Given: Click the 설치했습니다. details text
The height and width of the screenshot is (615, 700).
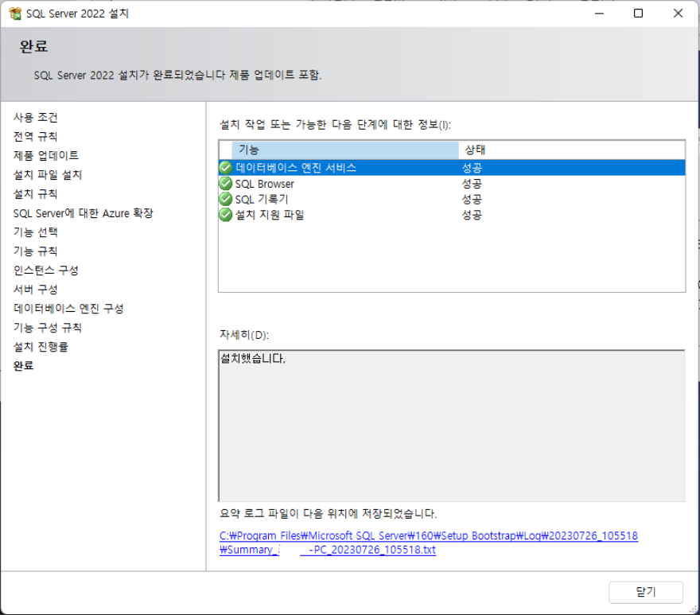Looking at the screenshot, I should pyautogui.click(x=253, y=358).
